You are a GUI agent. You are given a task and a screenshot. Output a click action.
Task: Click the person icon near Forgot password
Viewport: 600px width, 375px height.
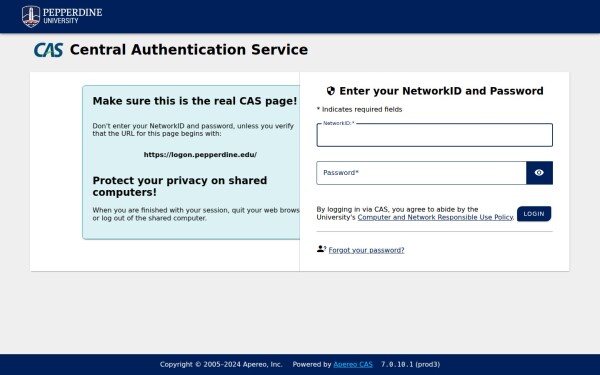click(x=321, y=249)
